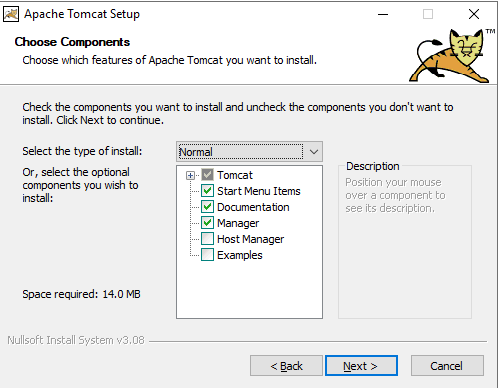
Task: Close the Apache Tomcat Setup window
Action: coord(474,14)
